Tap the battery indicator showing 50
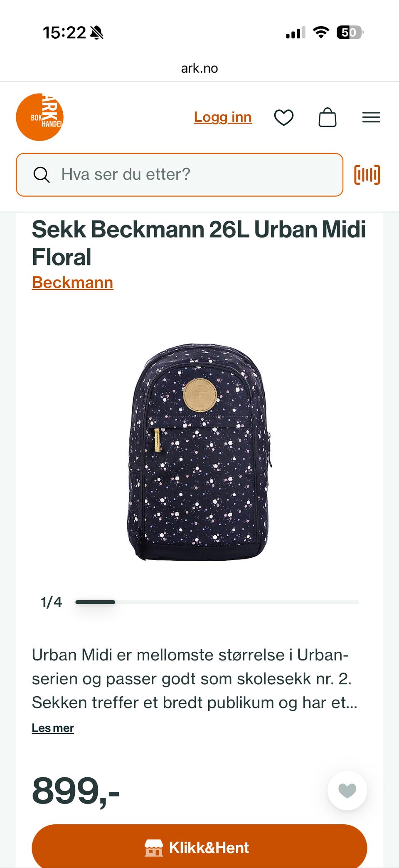The width and height of the screenshot is (399, 868). [x=350, y=32]
